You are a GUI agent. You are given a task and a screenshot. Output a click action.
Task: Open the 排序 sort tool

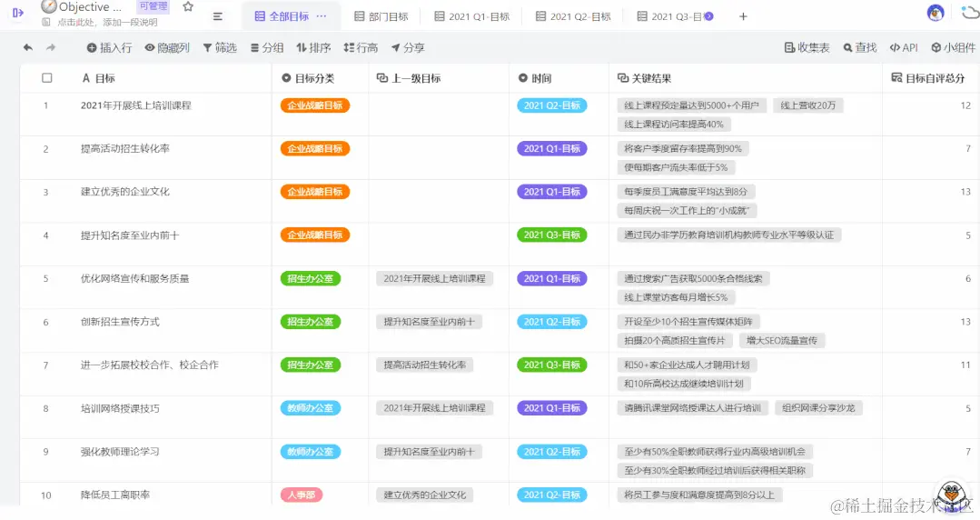(x=313, y=47)
